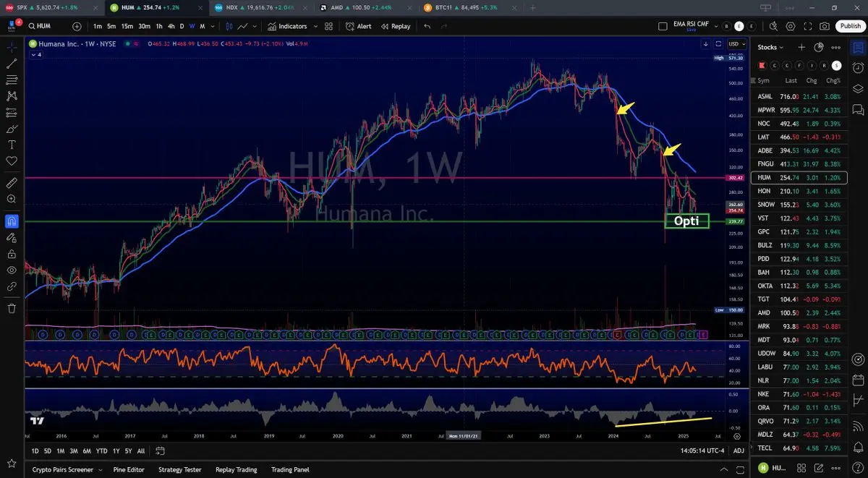Switch to the SPX tab
Viewport: 868px width, 478px height.
tap(51, 7)
